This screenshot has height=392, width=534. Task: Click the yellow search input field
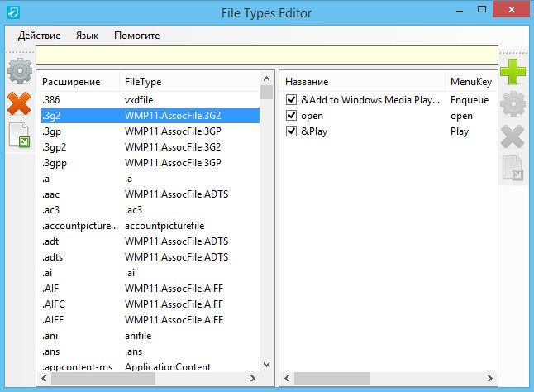tap(266, 55)
